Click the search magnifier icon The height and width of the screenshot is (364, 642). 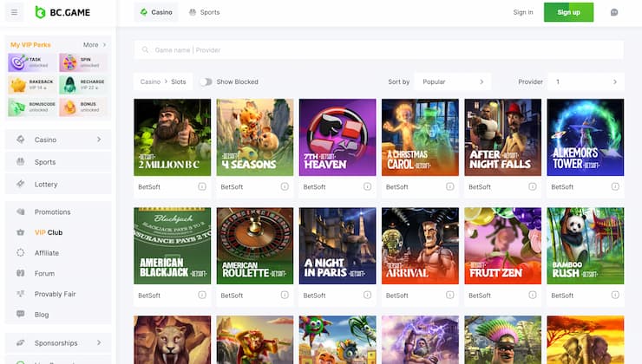(x=145, y=50)
